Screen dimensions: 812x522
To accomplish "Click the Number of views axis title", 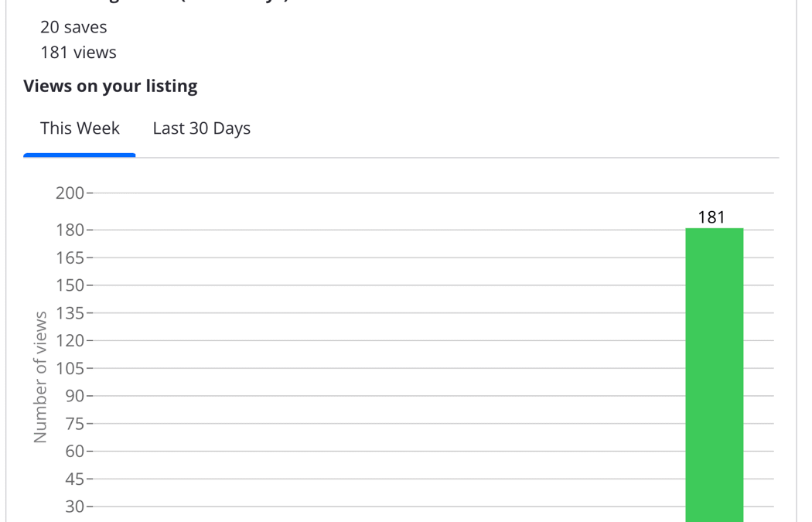I will point(40,377).
